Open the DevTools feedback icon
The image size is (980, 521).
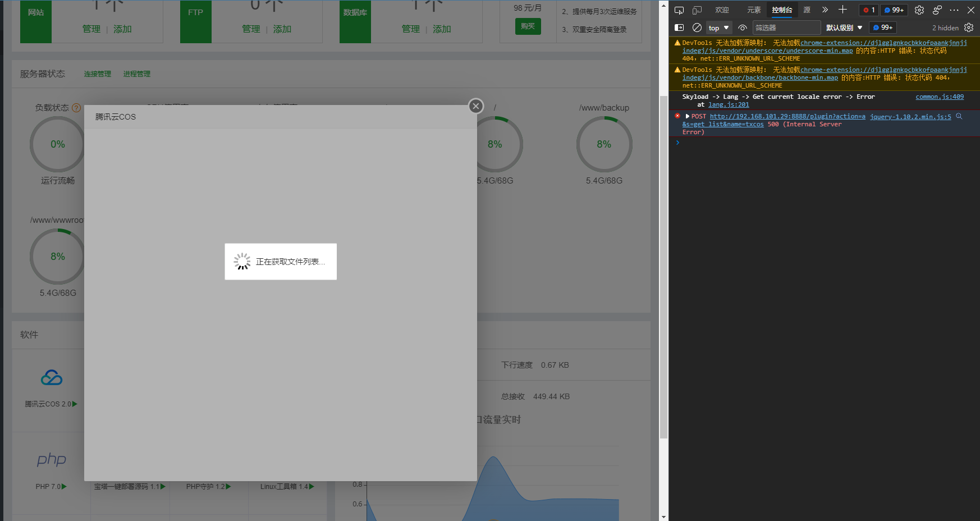(937, 10)
